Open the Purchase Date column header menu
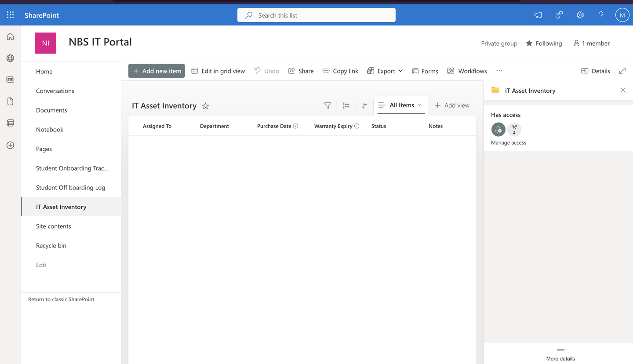 pos(274,126)
